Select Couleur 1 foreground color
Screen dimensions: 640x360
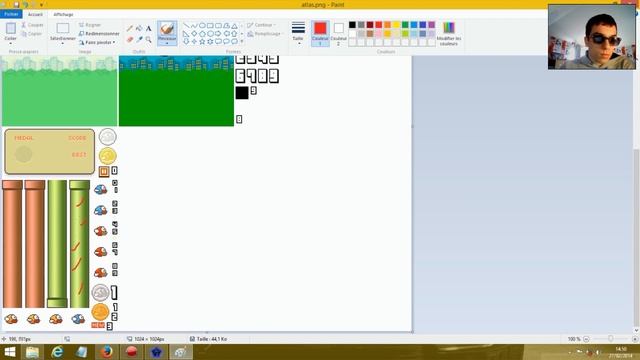[320, 33]
